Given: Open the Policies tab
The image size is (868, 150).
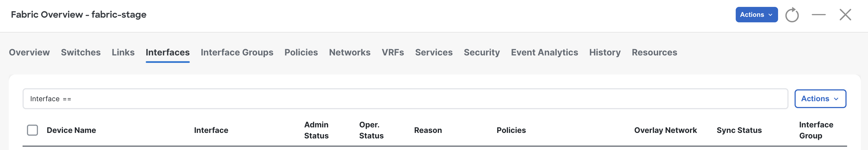Looking at the screenshot, I should (x=301, y=52).
